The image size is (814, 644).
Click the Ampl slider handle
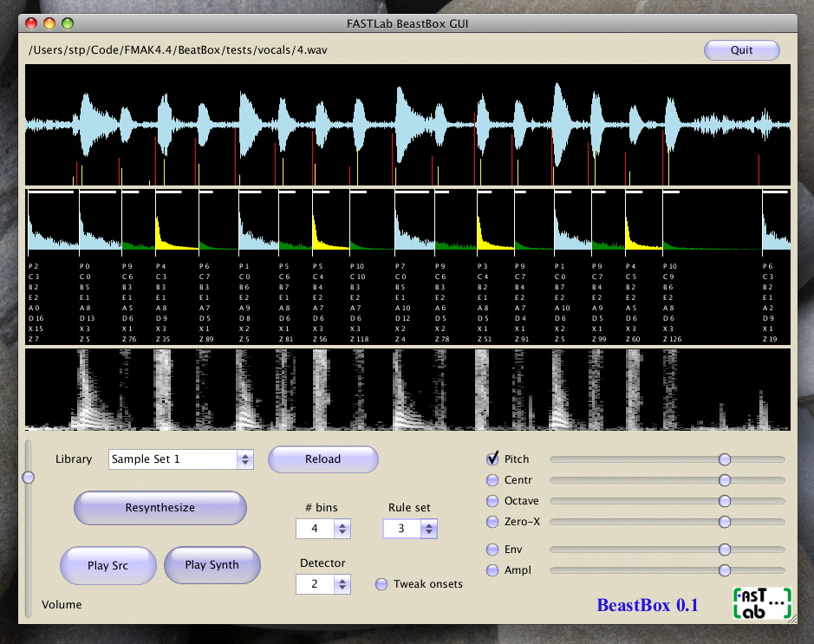[x=725, y=570]
